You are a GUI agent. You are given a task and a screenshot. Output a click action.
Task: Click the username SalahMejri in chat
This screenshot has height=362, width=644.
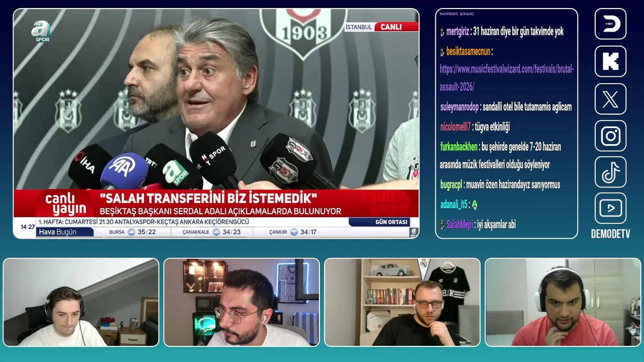(x=459, y=225)
